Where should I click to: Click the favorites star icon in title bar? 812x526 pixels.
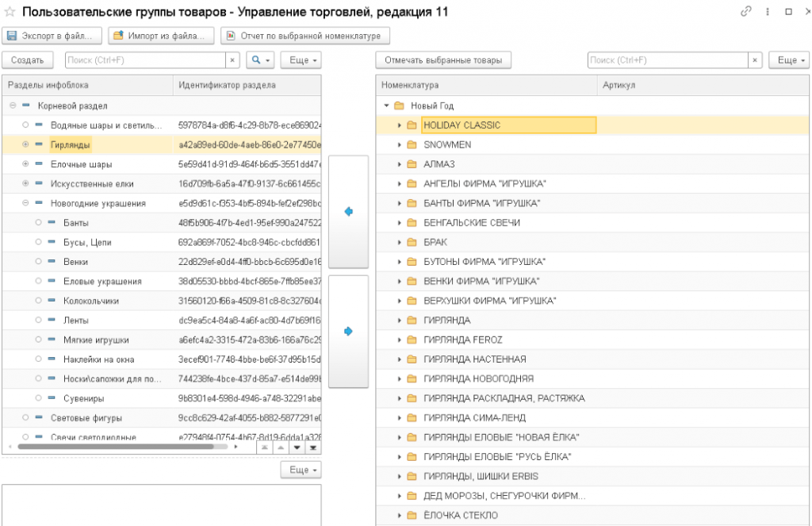click(10, 12)
